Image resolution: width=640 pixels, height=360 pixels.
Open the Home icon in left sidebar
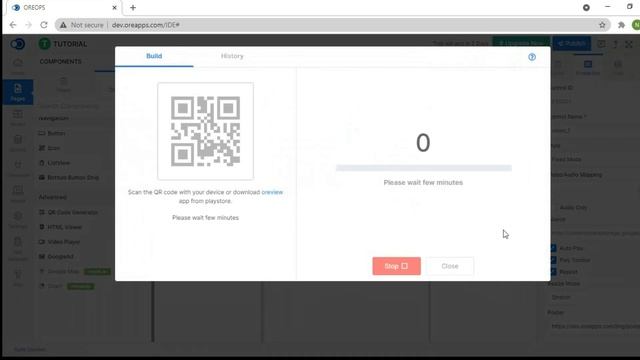pos(18,64)
